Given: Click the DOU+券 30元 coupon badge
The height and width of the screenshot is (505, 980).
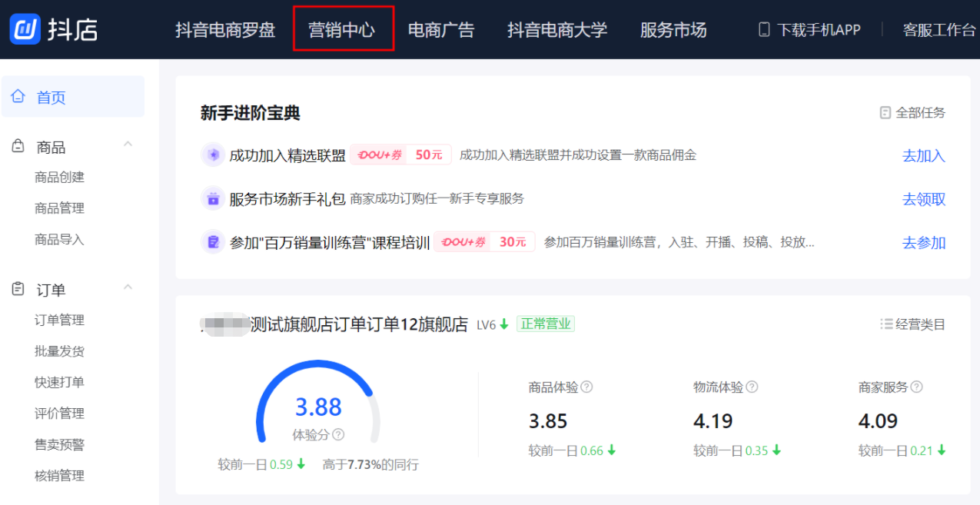Looking at the screenshot, I should coord(484,242).
